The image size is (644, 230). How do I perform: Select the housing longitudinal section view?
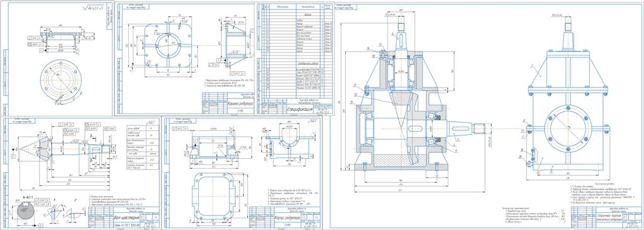tap(211, 149)
